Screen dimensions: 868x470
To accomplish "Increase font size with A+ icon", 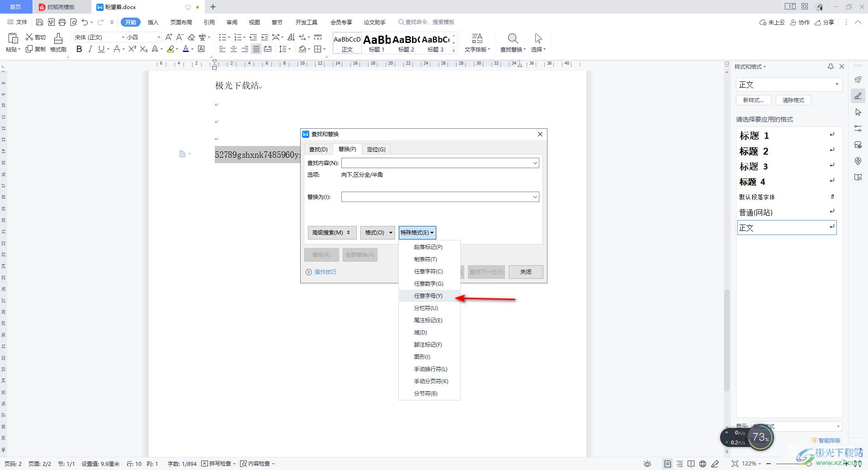I will click(x=169, y=37).
